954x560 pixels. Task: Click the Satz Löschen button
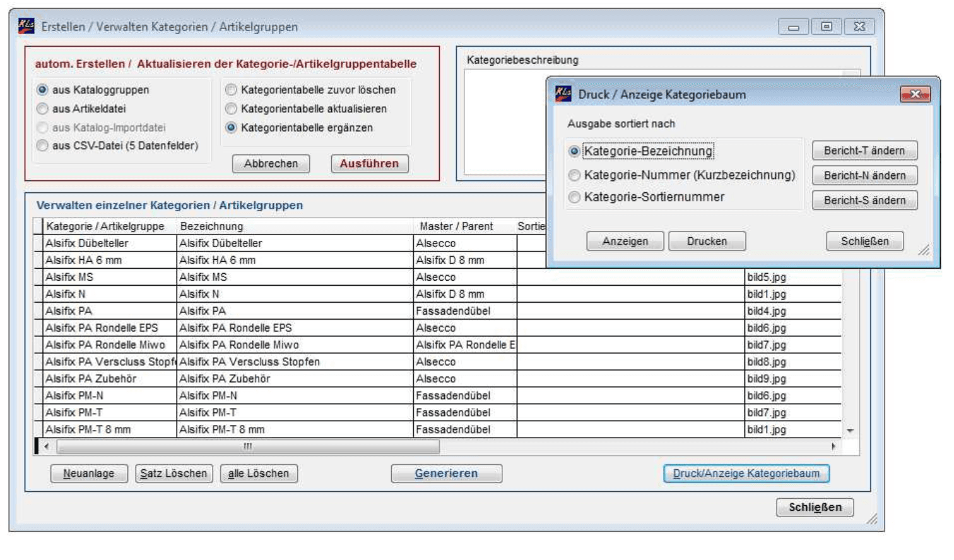point(174,473)
